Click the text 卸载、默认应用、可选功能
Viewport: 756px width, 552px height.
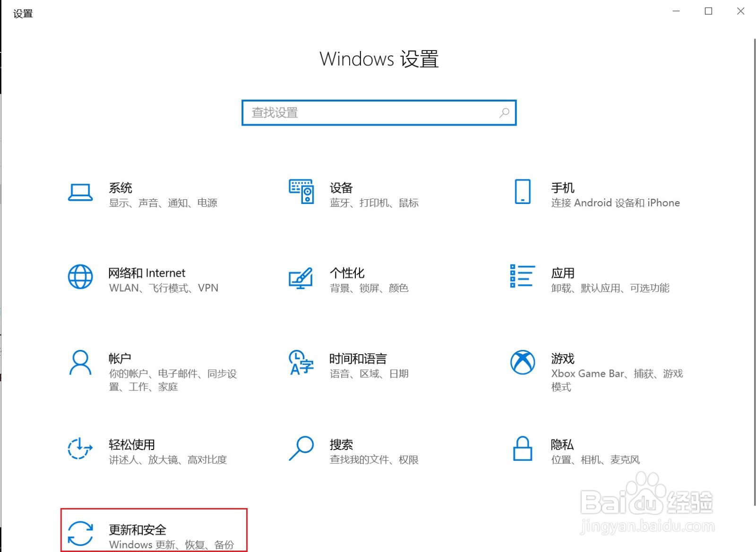click(x=610, y=288)
